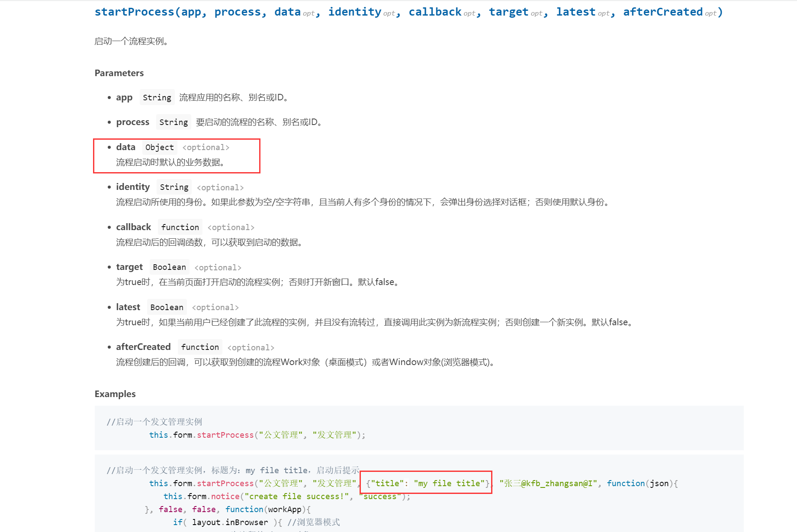Click the "data" parameter name in the bullet list

tap(125, 147)
